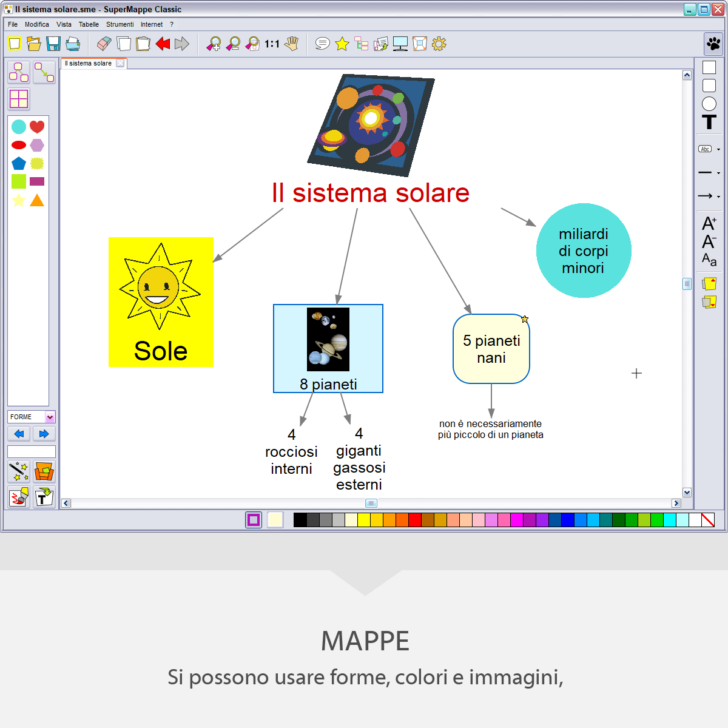Click the Aa font case button

(709, 260)
